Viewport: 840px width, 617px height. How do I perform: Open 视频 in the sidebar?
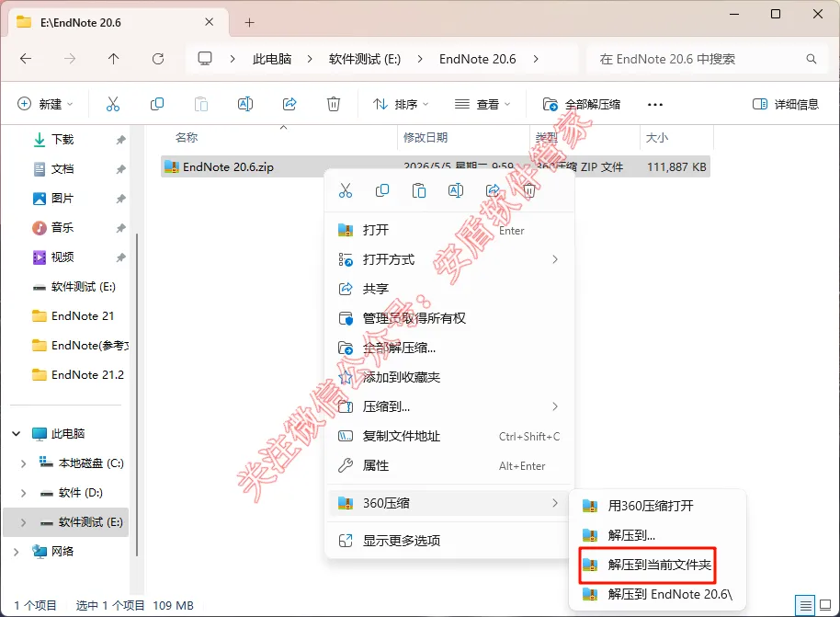point(62,257)
